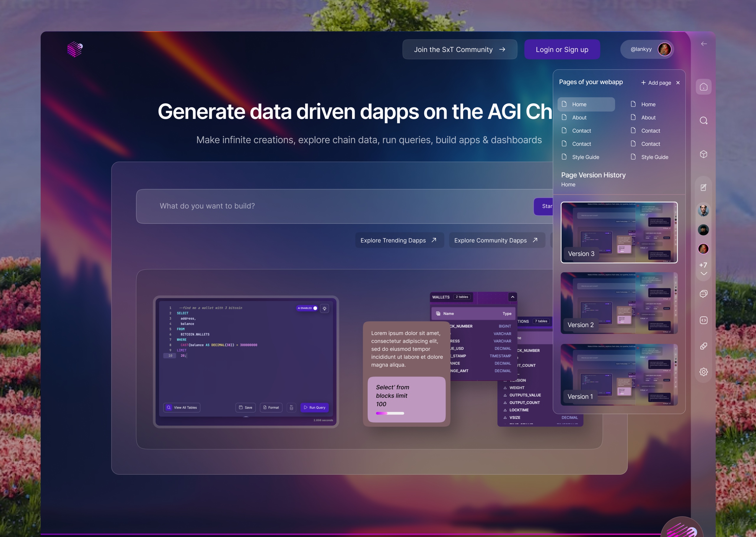Click the magnifier icon in View All Tables
756x537 pixels.
point(169,407)
